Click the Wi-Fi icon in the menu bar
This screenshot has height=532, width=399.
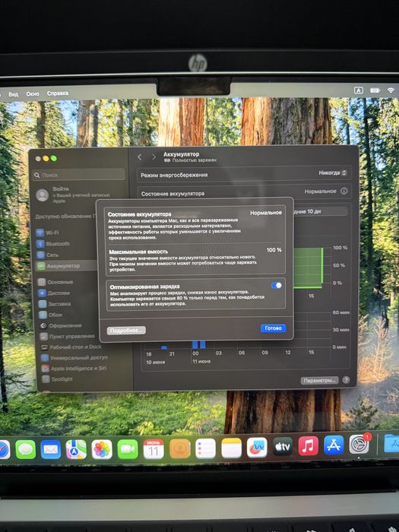point(391,90)
